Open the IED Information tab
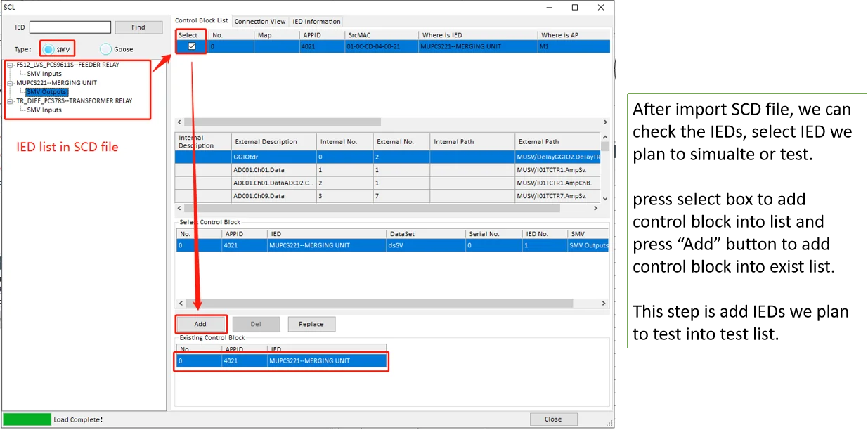The image size is (868, 430). pos(316,22)
